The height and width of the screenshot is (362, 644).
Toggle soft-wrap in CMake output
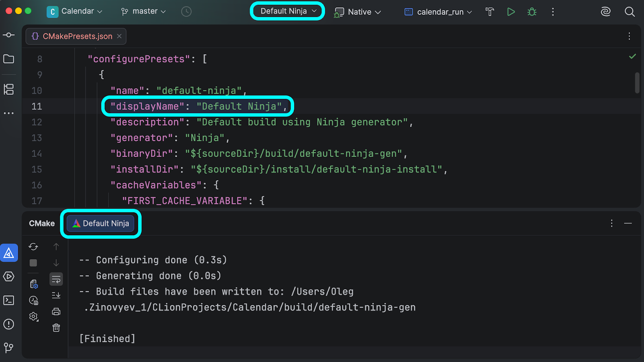[x=56, y=279]
